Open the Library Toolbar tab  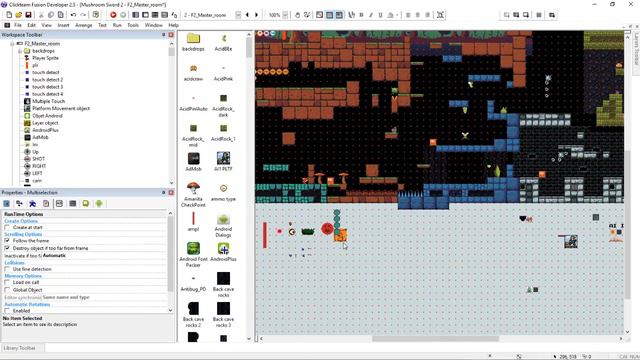(20, 348)
